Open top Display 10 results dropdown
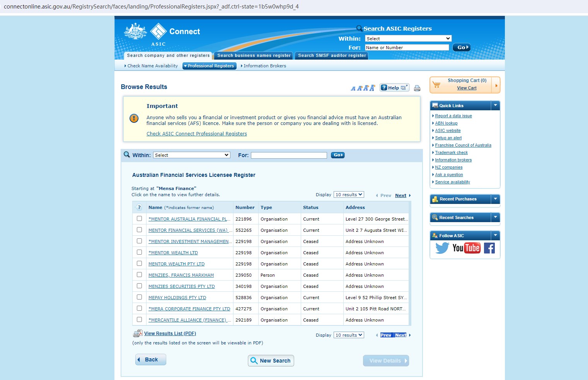Screen dimensions: 588x380 349,195
